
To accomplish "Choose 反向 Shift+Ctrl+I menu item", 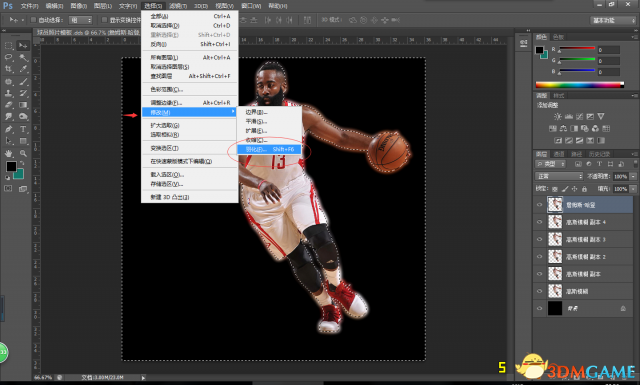I will pyautogui.click(x=190, y=44).
